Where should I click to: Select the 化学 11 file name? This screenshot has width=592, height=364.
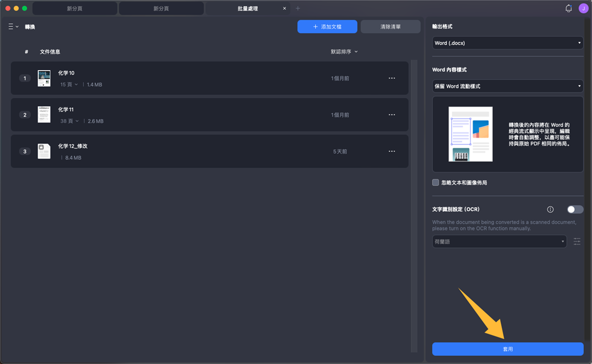[x=66, y=109]
